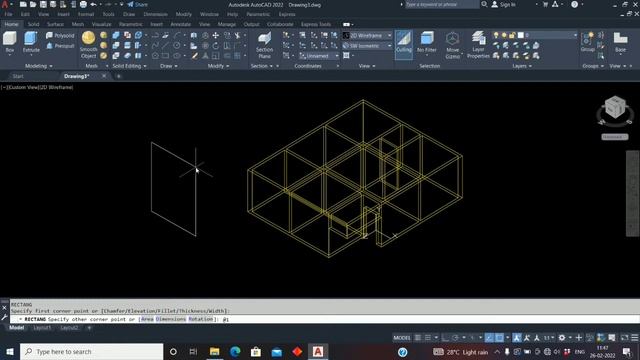Select the Circle tool in Draw panel
This screenshot has height=360, width=640.
[x=177, y=46]
